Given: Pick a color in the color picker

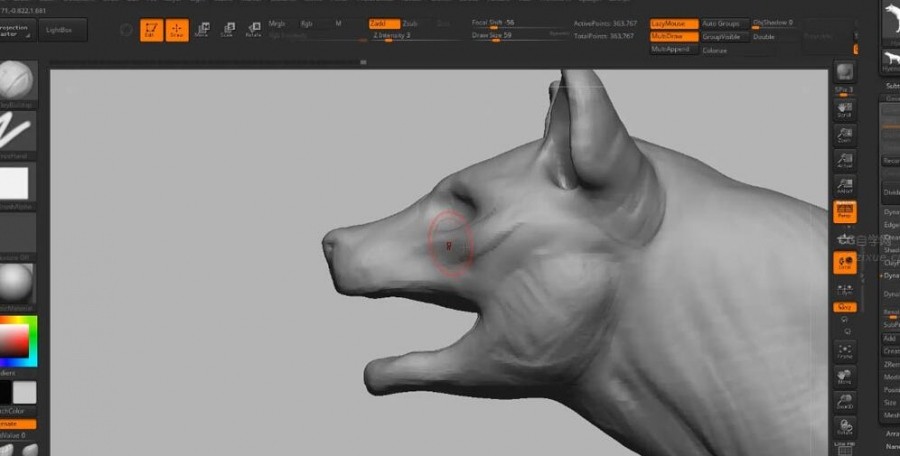Looking at the screenshot, I should coord(17,341).
